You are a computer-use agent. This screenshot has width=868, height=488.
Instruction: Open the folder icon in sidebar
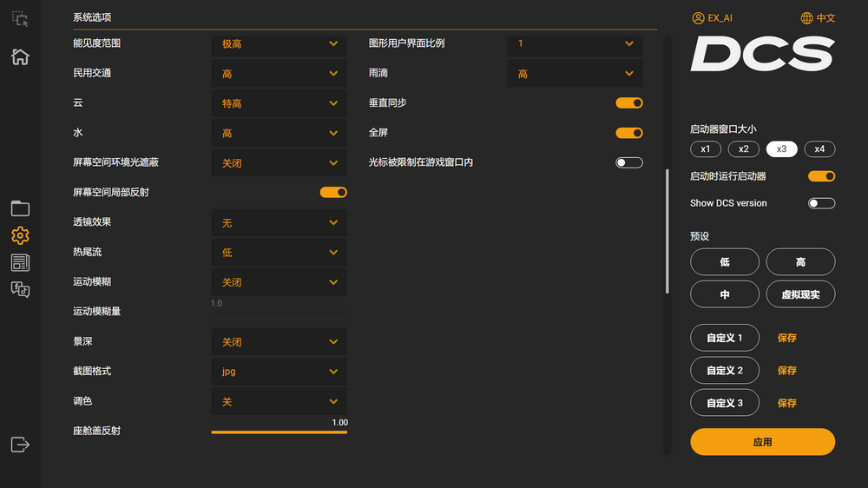tap(20, 208)
